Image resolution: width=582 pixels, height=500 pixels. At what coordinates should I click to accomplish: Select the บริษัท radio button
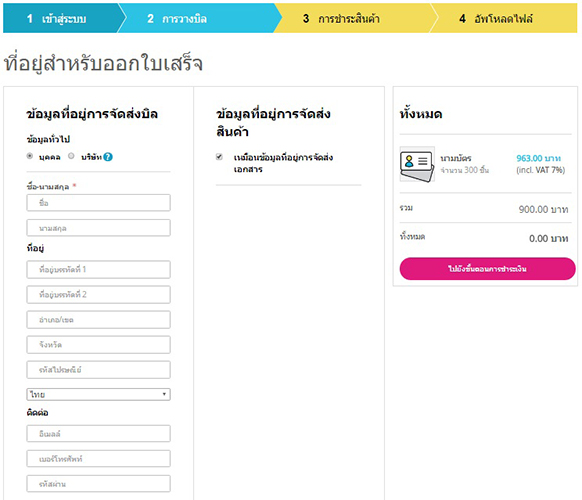click(71, 156)
